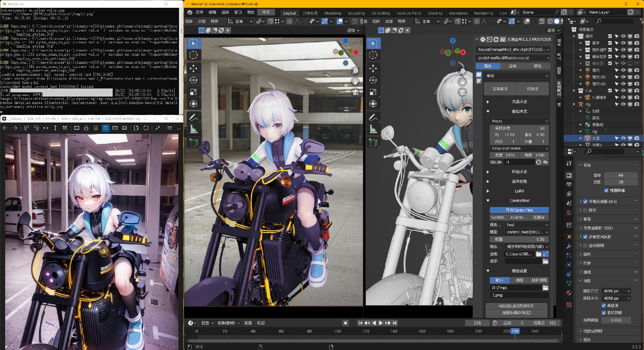
Task: Open Render properties tab icon
Action: point(569,175)
